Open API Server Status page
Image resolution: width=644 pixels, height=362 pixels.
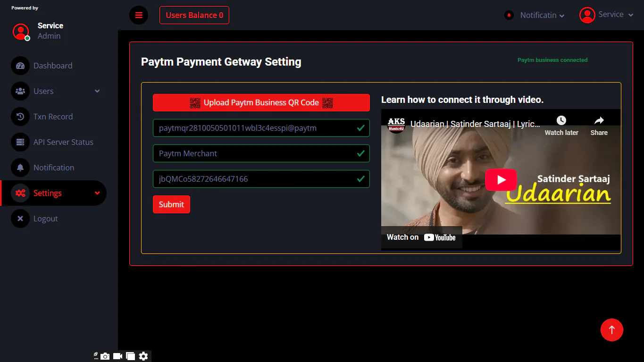pyautogui.click(x=63, y=142)
